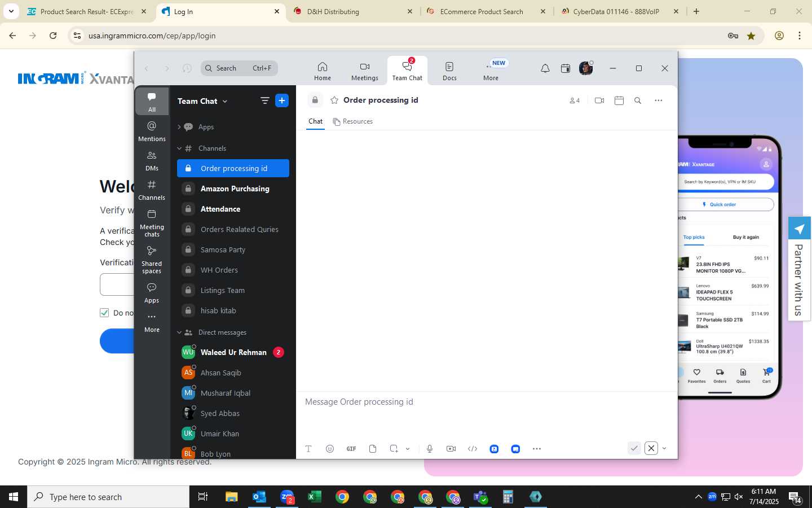Image resolution: width=812 pixels, height=508 pixels.
Task: Open the calendar icon next to the bell
Action: [566, 68]
